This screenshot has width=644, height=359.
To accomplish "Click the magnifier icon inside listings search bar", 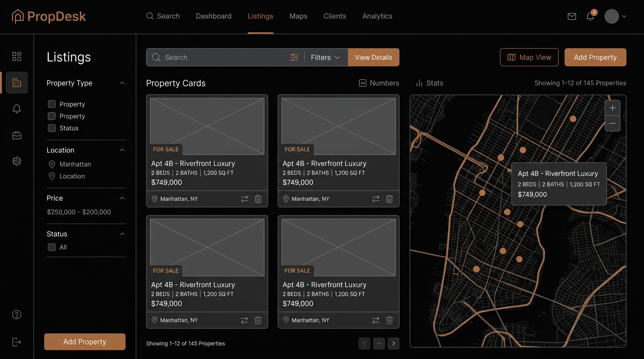I will 156,57.
